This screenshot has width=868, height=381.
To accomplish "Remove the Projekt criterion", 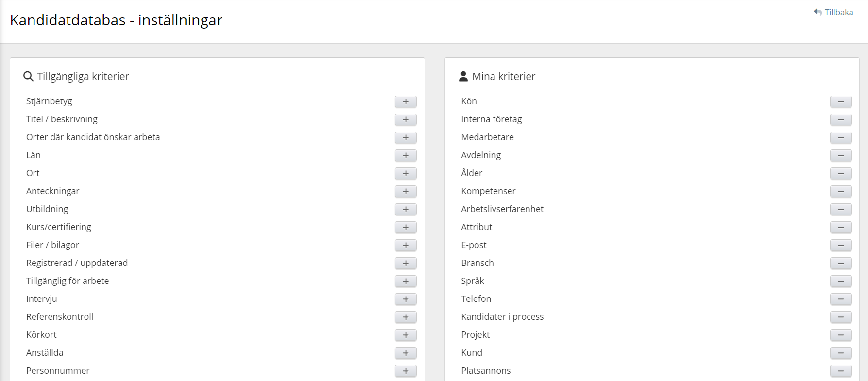I will coord(840,335).
